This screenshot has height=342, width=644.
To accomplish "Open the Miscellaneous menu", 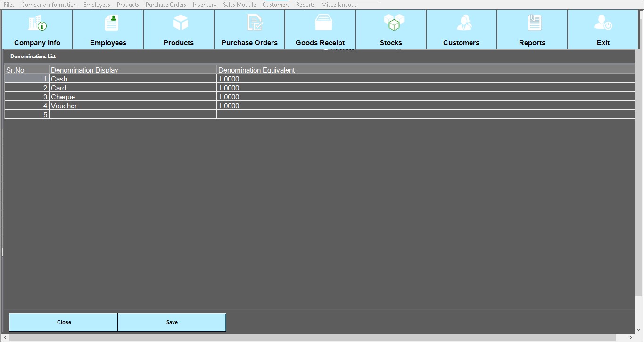I will (x=339, y=5).
